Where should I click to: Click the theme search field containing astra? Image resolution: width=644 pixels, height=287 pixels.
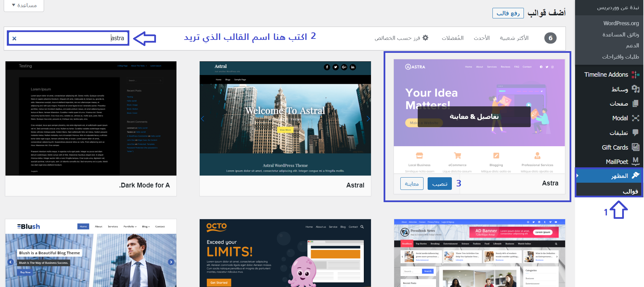pos(68,38)
